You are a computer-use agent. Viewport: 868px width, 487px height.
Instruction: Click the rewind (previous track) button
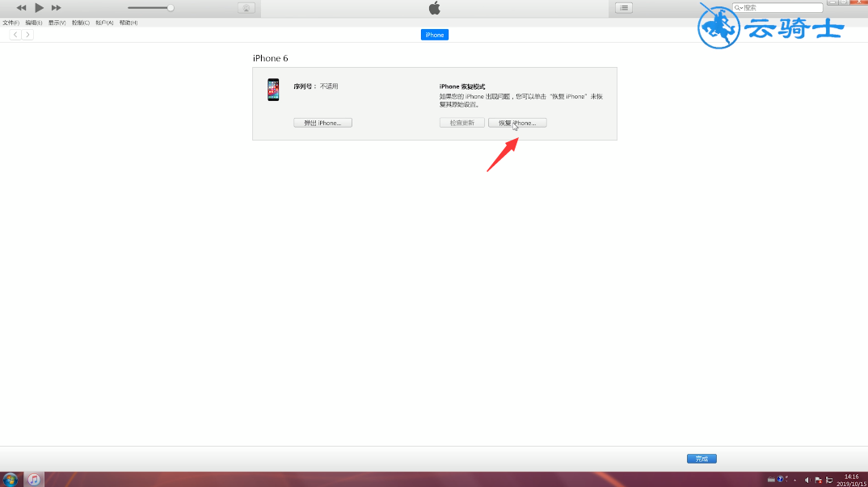click(21, 8)
